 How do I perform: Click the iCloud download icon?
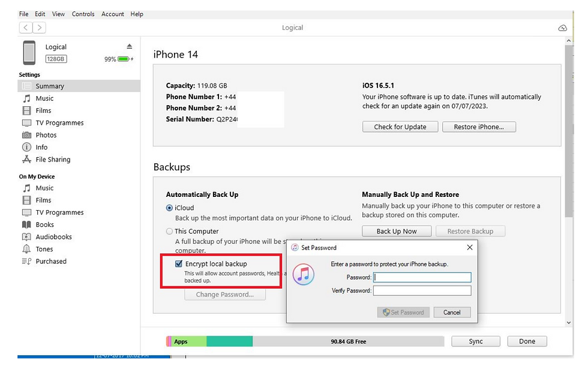coord(562,28)
